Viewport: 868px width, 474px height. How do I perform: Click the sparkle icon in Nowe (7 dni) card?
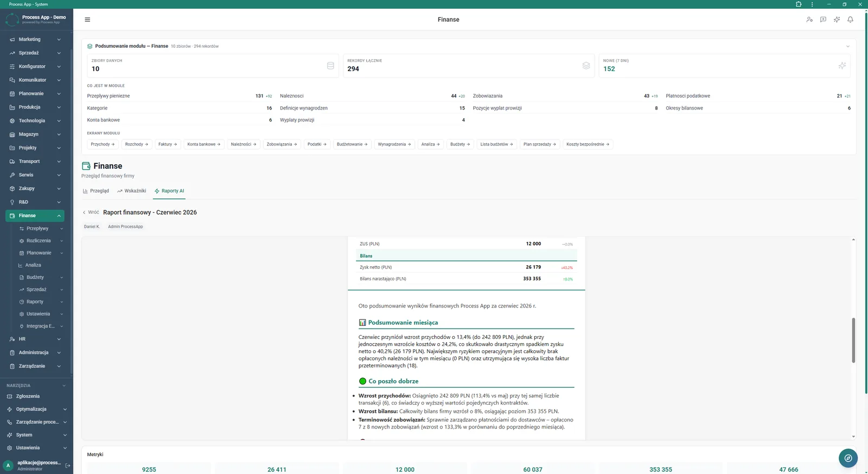842,66
